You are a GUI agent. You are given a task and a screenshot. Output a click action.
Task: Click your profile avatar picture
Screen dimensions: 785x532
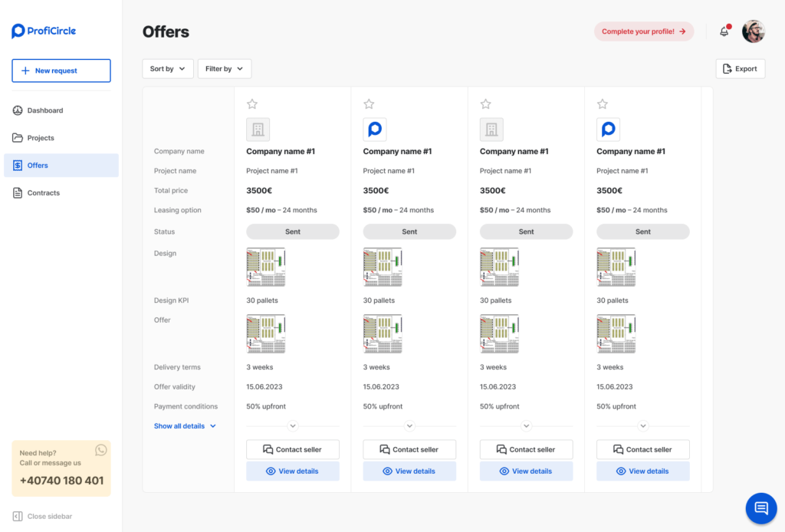click(x=753, y=31)
